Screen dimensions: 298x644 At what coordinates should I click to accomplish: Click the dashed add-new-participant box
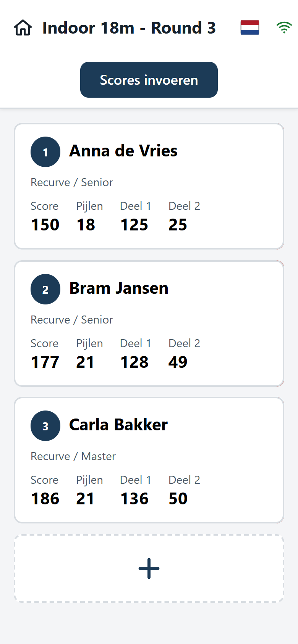tap(149, 568)
